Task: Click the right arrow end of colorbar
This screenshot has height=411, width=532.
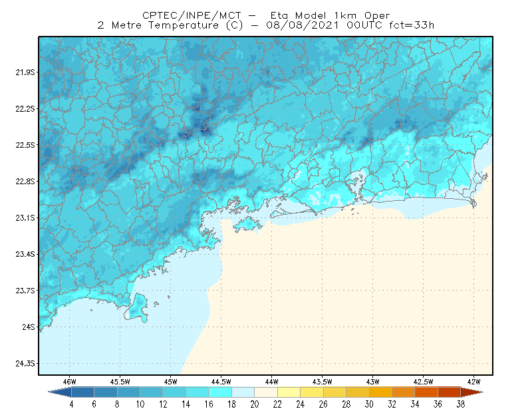Action: 472,392
